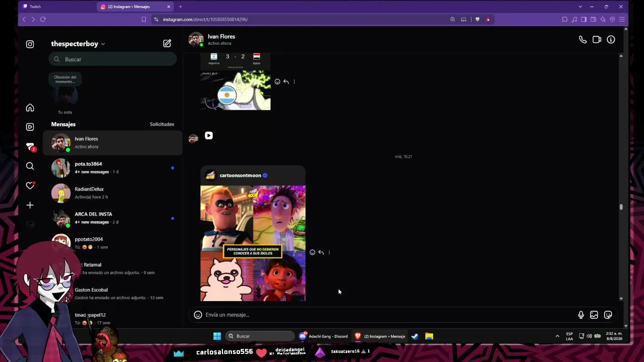644x362 pixels.
Task: Show hidden system tray icons
Action: click(557, 336)
